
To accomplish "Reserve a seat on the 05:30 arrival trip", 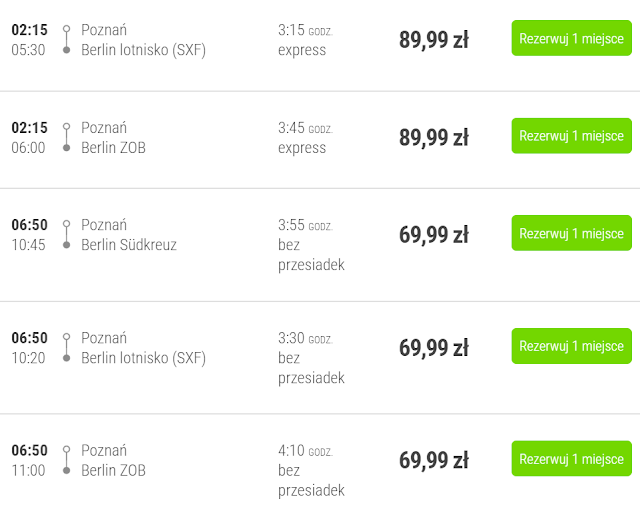I will pyautogui.click(x=571, y=38).
